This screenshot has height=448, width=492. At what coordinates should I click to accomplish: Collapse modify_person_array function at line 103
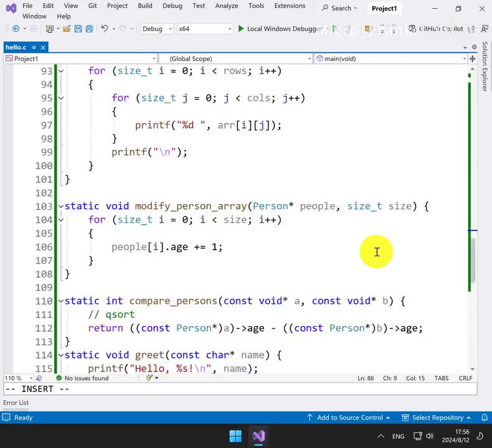[x=61, y=207]
